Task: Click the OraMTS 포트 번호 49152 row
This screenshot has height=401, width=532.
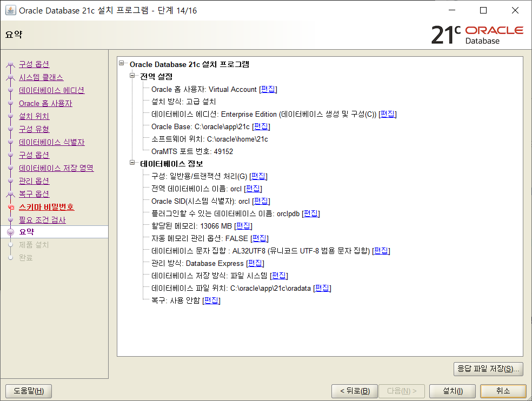Action: (192, 151)
